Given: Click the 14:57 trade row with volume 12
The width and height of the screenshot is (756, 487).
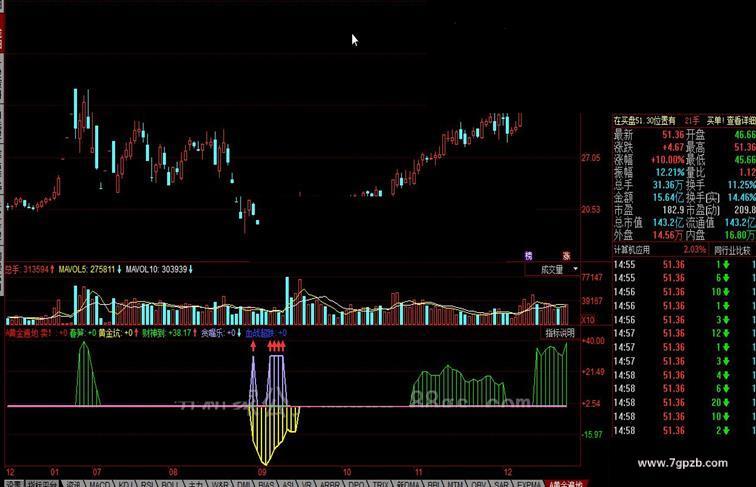Looking at the screenshot, I should (684, 333).
